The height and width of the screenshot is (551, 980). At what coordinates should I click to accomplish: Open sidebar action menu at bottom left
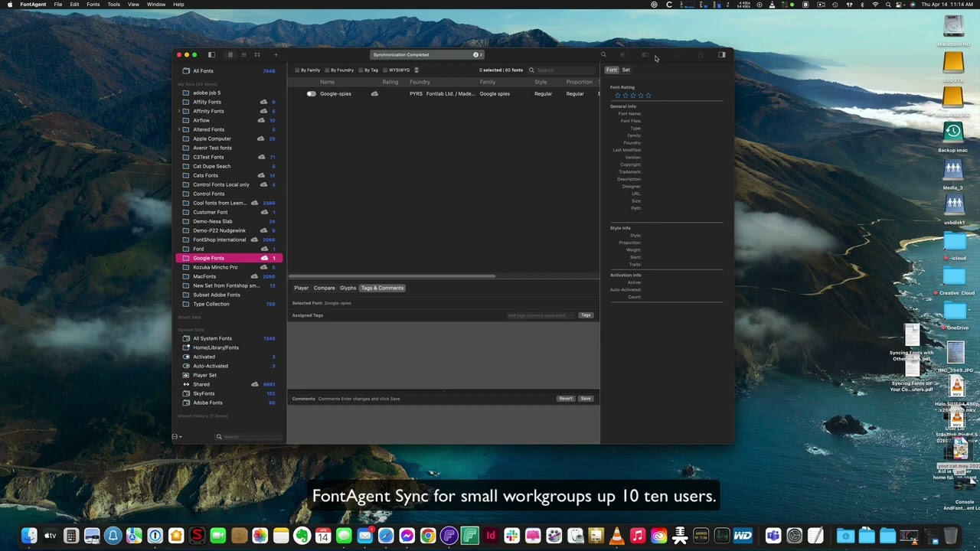point(177,436)
